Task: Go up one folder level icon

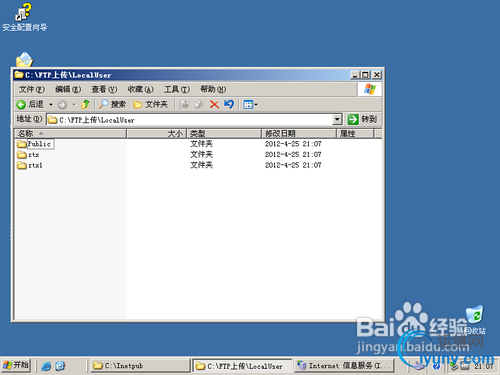Action: [85, 104]
